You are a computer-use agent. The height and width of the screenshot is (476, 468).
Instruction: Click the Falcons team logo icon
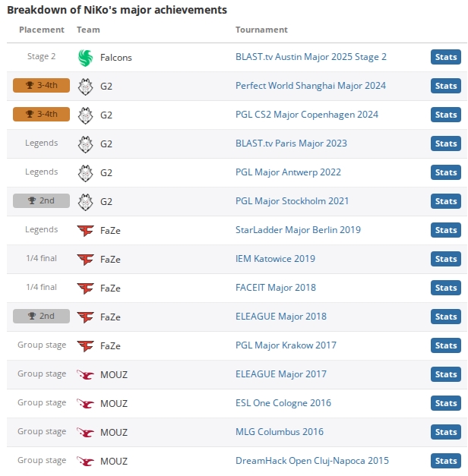pyautogui.click(x=85, y=58)
